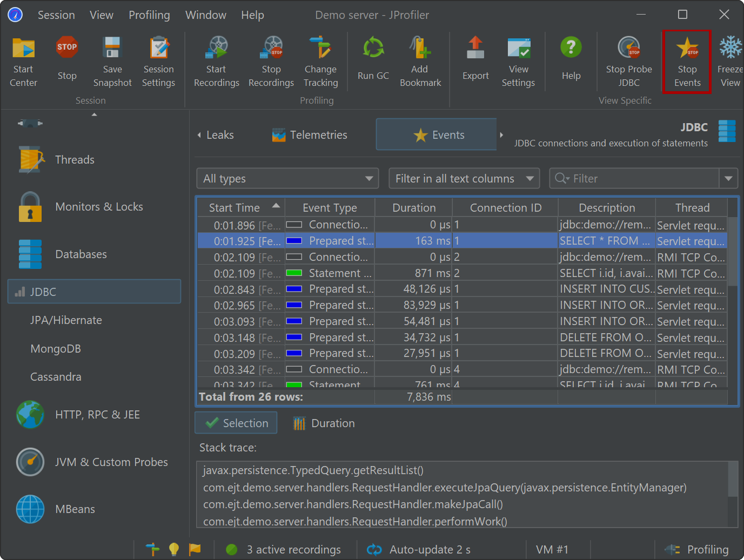Screen dimensions: 744x560
Task: Click the Stop session toolbar icon
Action: pos(67,58)
